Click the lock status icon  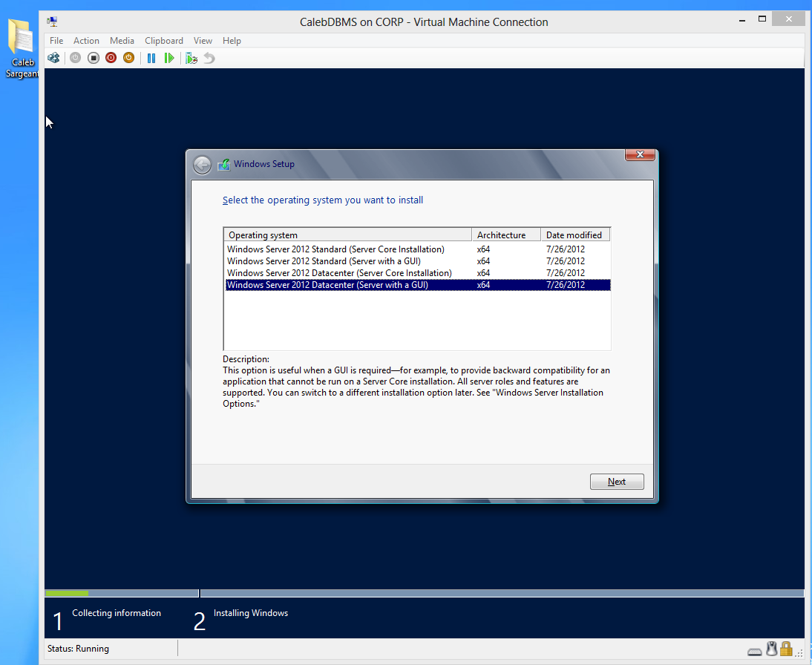(x=786, y=649)
